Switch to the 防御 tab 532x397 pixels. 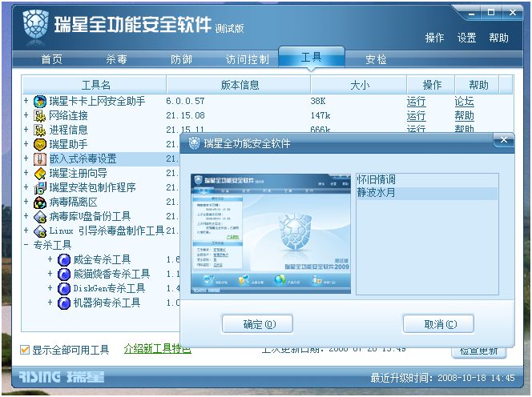(181, 60)
